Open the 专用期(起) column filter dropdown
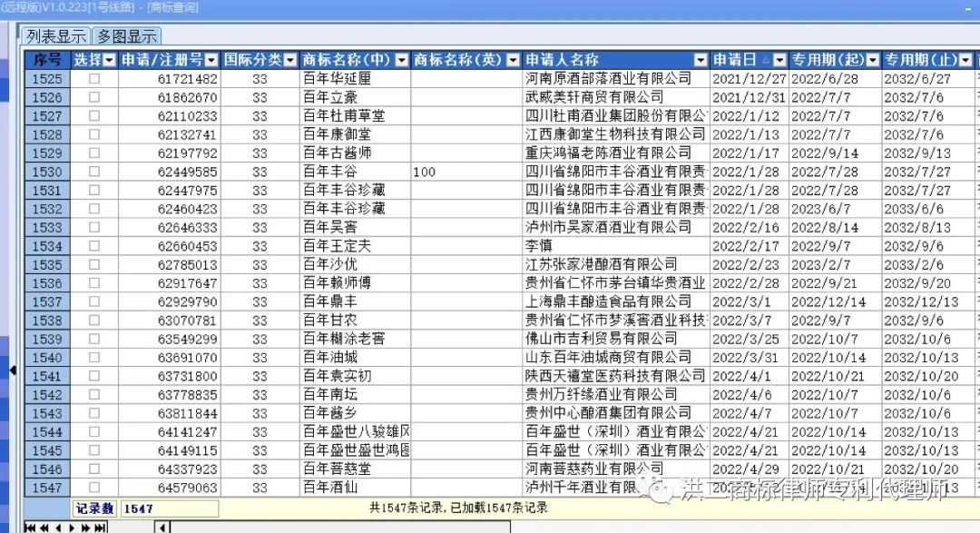Viewport: 980px width, 533px height. (873, 60)
